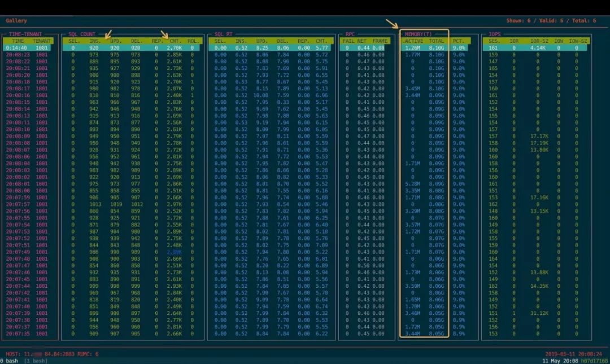Click the ACTIVE memory column header

tap(413, 41)
